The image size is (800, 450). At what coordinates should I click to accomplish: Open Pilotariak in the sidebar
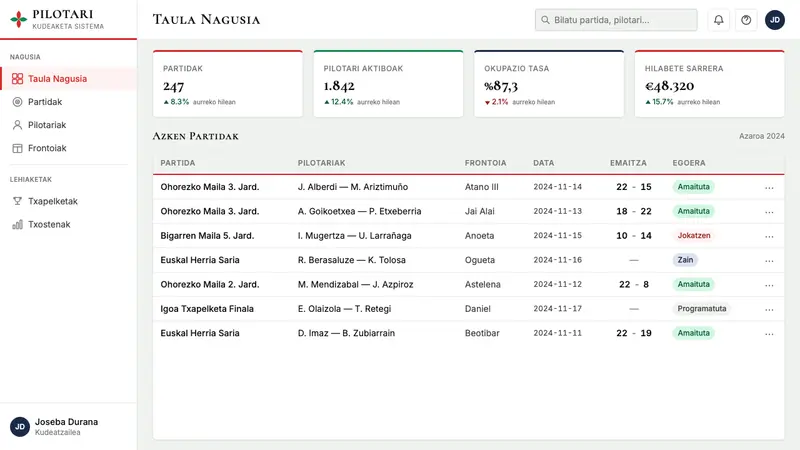(68, 125)
